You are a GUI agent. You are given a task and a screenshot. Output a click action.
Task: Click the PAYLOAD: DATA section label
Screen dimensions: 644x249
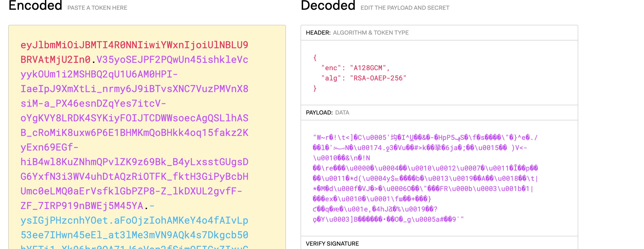pyautogui.click(x=328, y=113)
